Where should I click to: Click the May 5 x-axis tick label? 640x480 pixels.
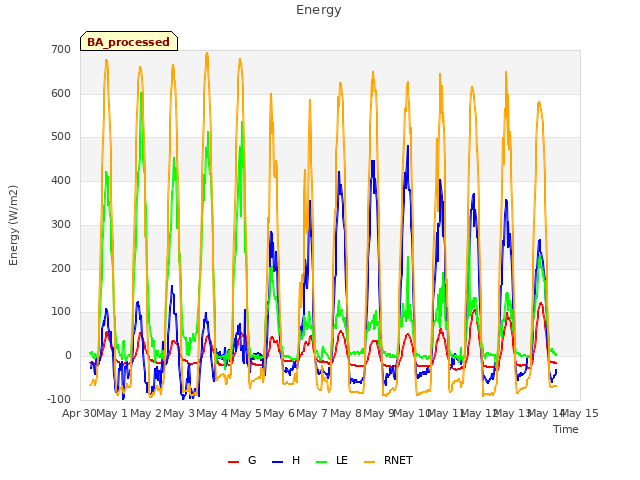click(x=246, y=413)
